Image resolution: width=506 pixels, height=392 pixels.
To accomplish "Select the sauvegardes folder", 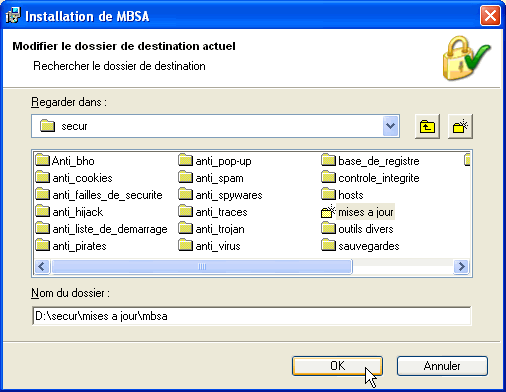I will (360, 246).
